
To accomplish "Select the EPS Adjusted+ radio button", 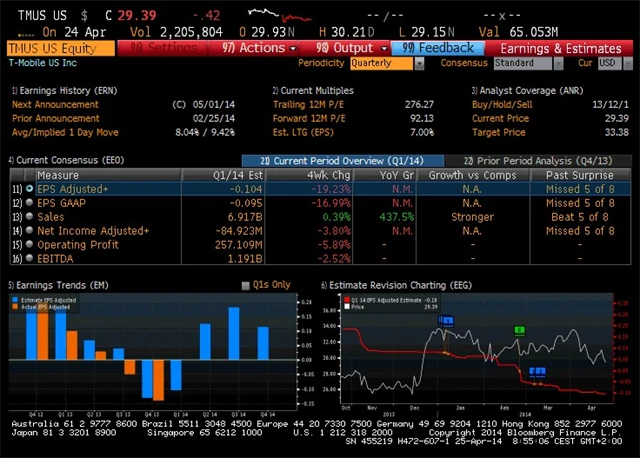I will point(29,189).
